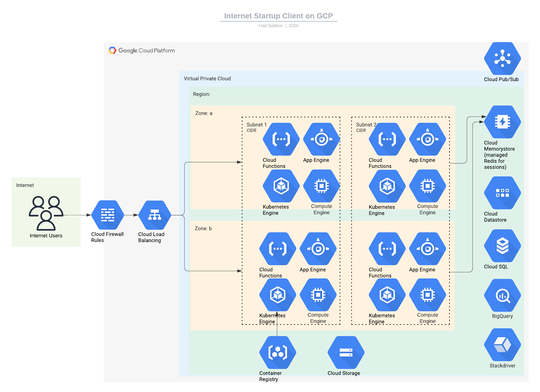
Task: Click App Engine icon in Zone a Subnet 2
Action: [428, 139]
